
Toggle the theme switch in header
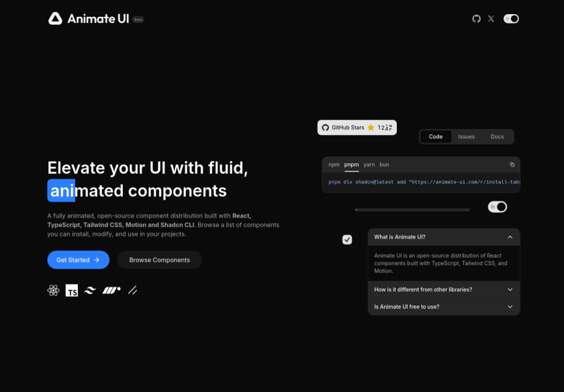pyautogui.click(x=511, y=19)
